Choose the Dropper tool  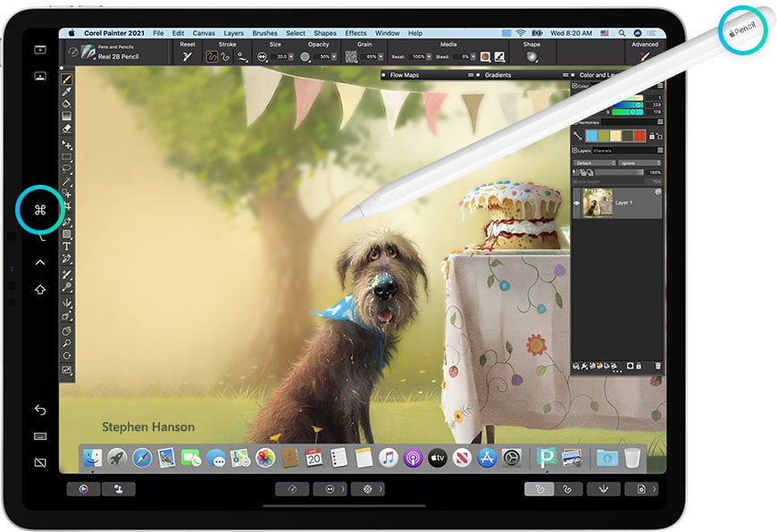pos(67,91)
